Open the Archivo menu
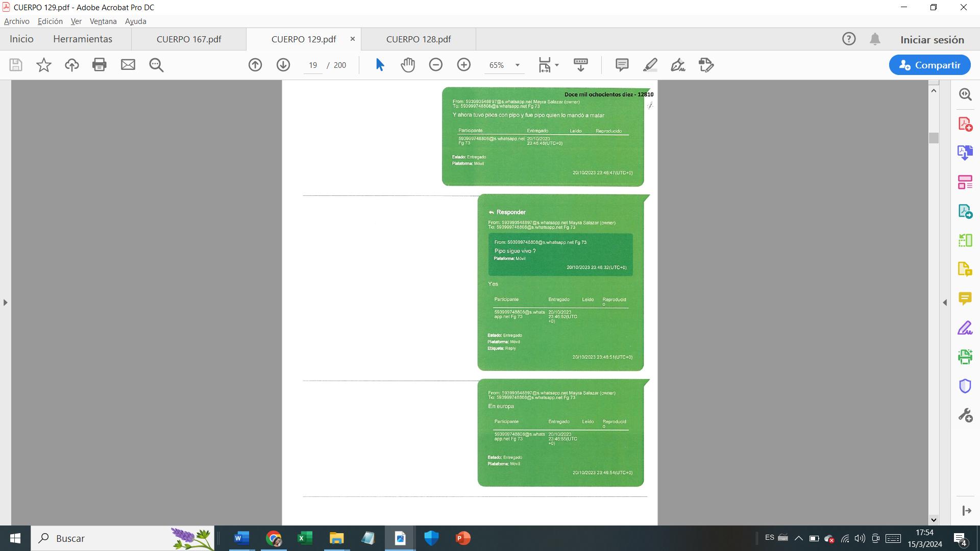The image size is (980, 551). (x=17, y=21)
